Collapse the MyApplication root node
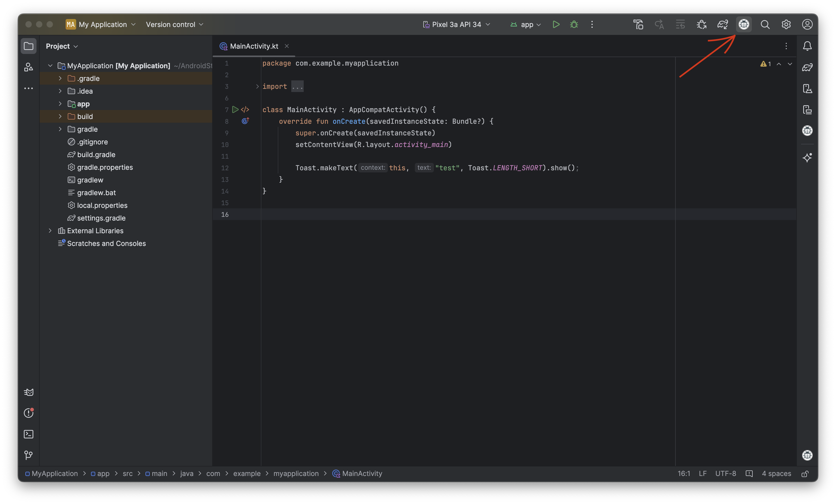The width and height of the screenshot is (836, 504). (x=50, y=66)
